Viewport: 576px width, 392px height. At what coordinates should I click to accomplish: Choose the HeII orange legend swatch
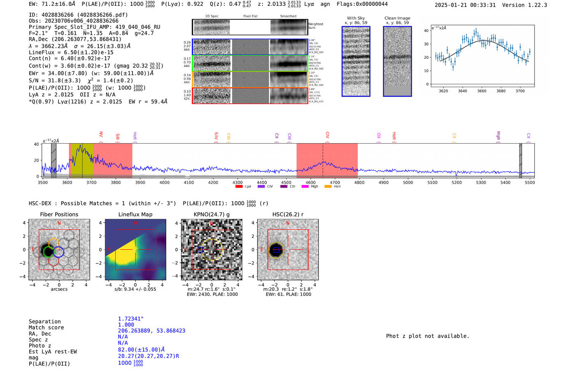pyautogui.click(x=328, y=187)
